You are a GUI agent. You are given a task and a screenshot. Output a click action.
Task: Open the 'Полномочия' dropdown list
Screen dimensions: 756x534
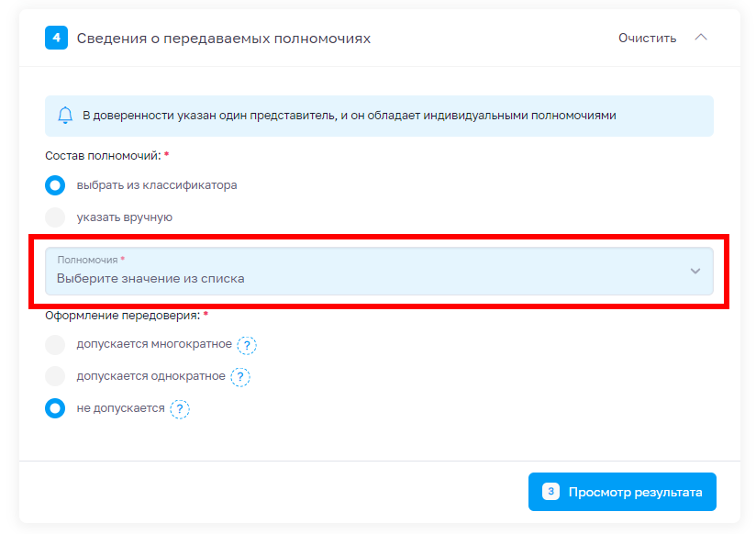[367, 272]
